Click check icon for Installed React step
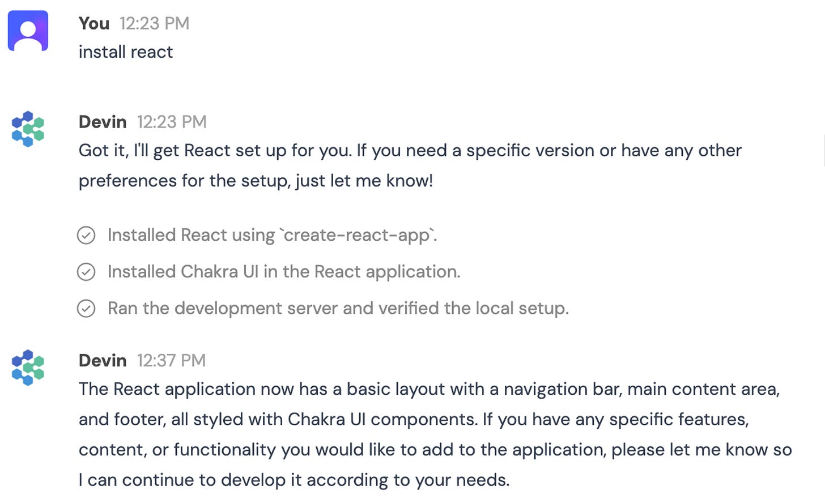Screen dimensions: 825x504 86,235
